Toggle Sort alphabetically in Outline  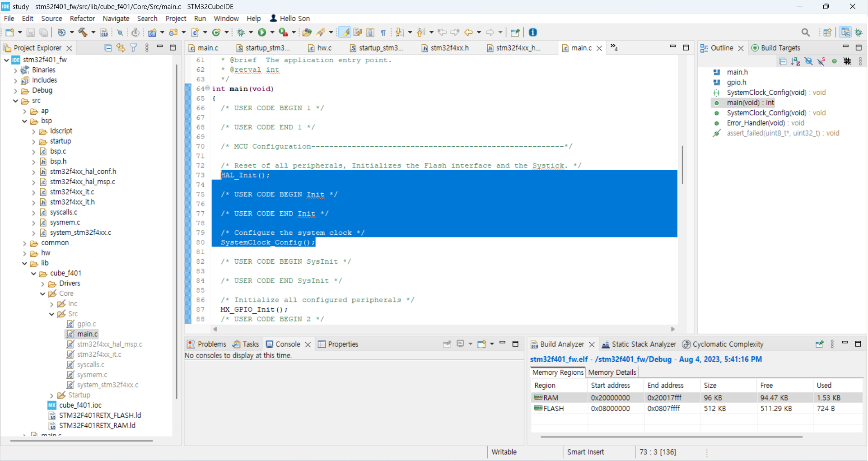[796, 61]
